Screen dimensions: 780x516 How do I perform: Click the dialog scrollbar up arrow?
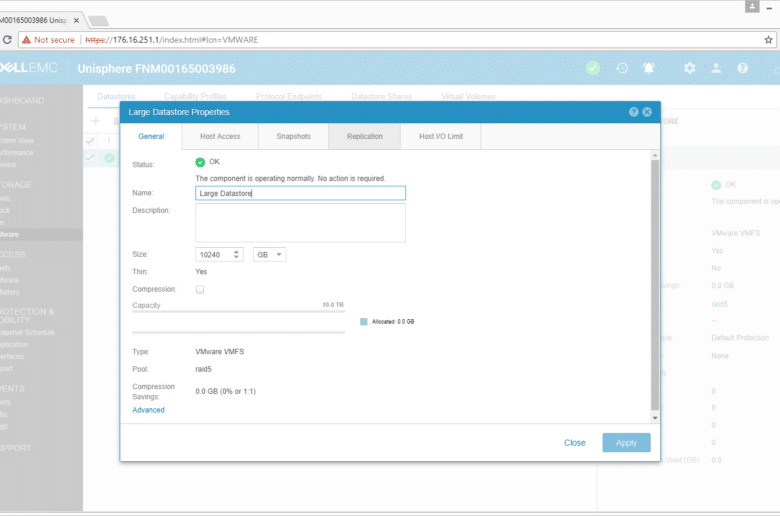point(655,156)
